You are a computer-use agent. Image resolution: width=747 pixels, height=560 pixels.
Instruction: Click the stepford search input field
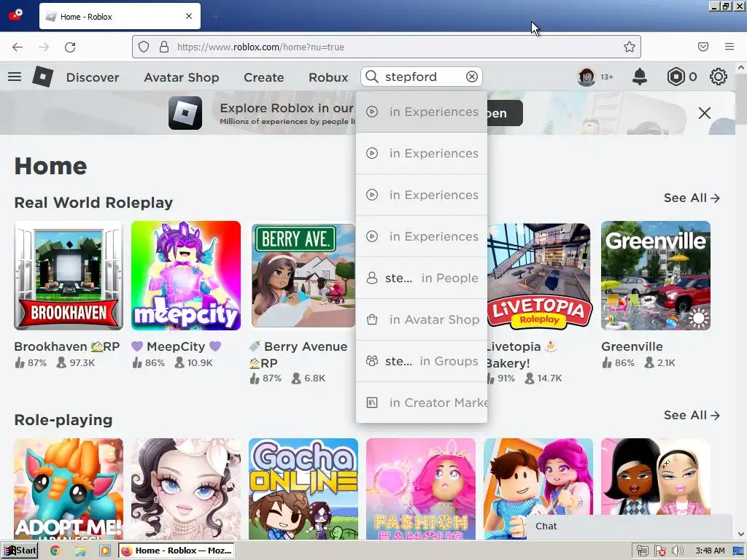[x=422, y=77]
